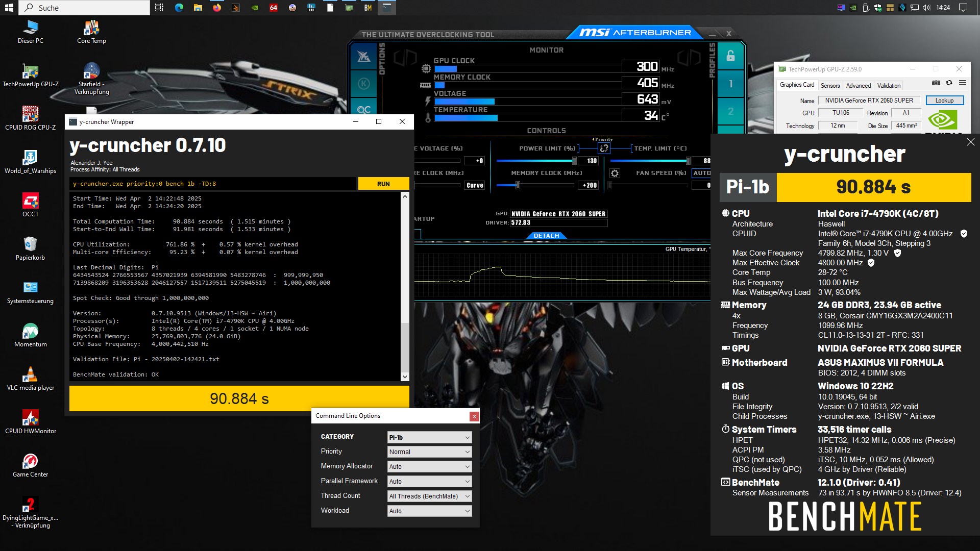Close the BenchMate y-cruncher result panel
This screenshot has height=551, width=980.
970,142
